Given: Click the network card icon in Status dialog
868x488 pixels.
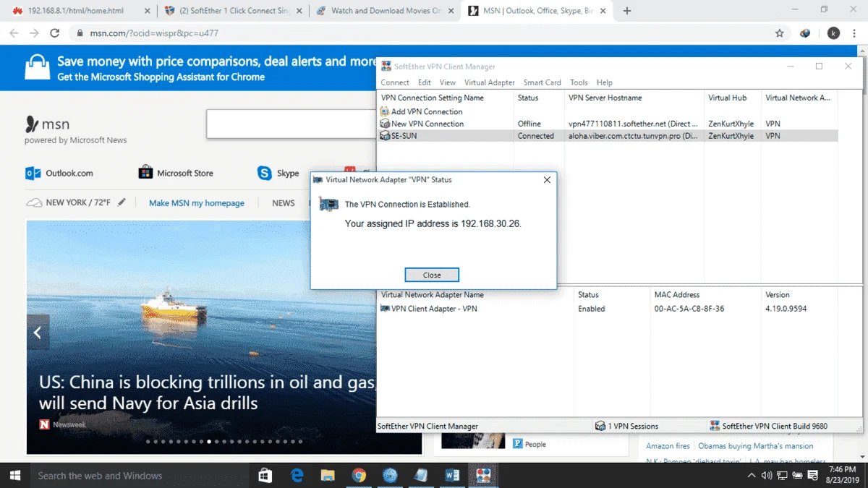Looking at the screenshot, I should pos(329,204).
